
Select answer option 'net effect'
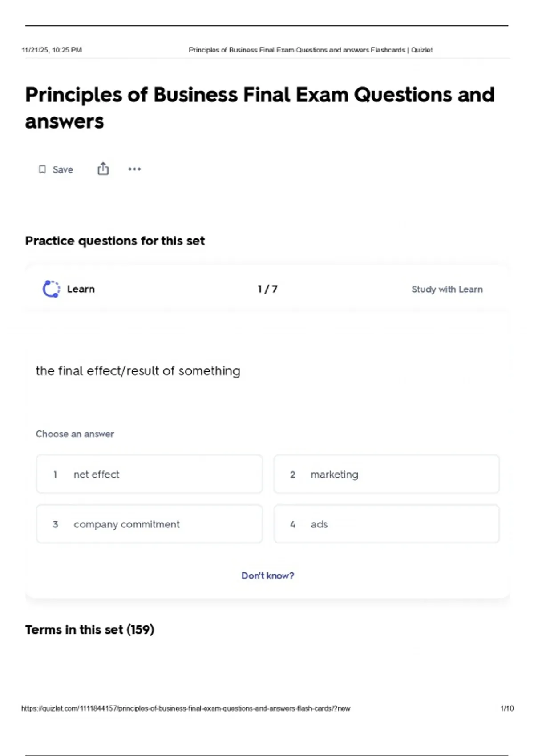pyautogui.click(x=149, y=474)
